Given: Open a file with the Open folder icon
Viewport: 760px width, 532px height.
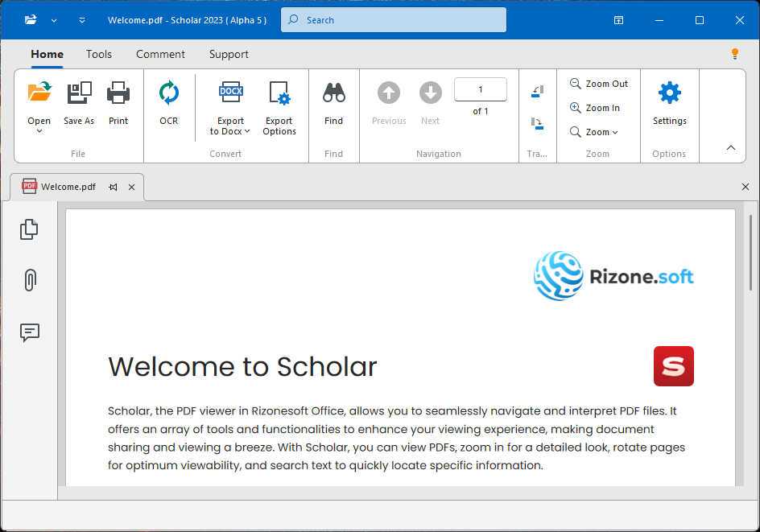Looking at the screenshot, I should tap(39, 92).
